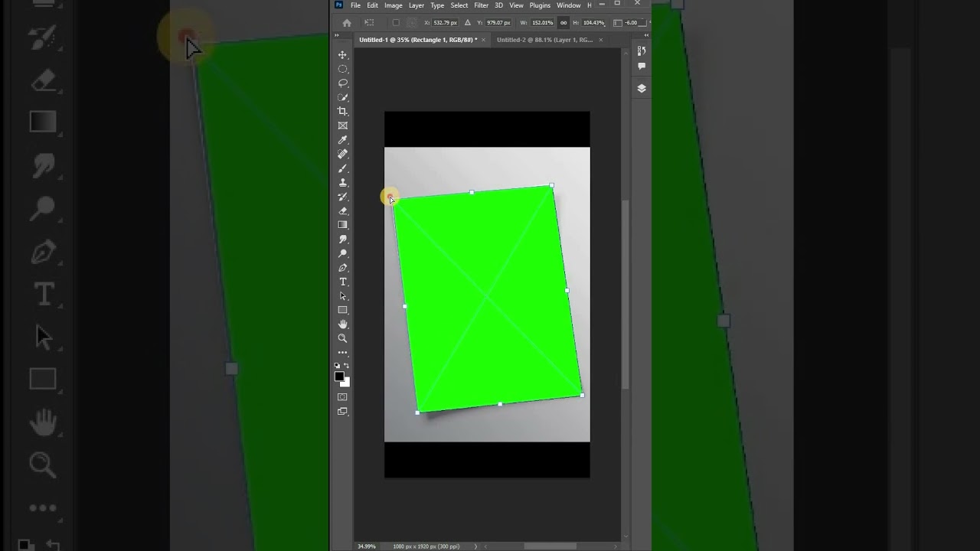The width and height of the screenshot is (980, 551).
Task: Select the Rectangle shape tool
Action: point(342,310)
